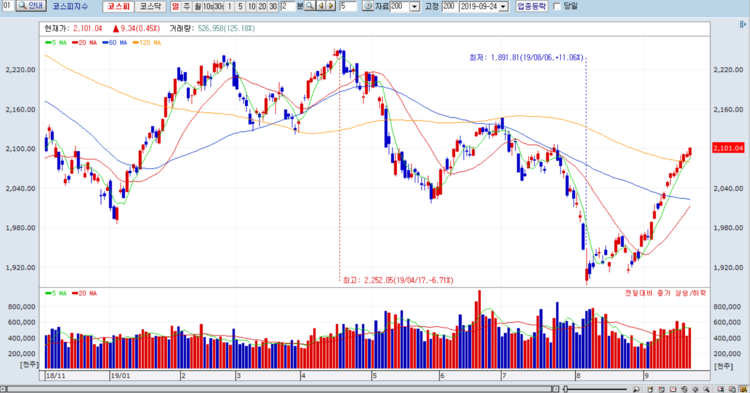Click the green 5 MA legend in price chart
The width and height of the screenshot is (750, 393).
pos(56,43)
